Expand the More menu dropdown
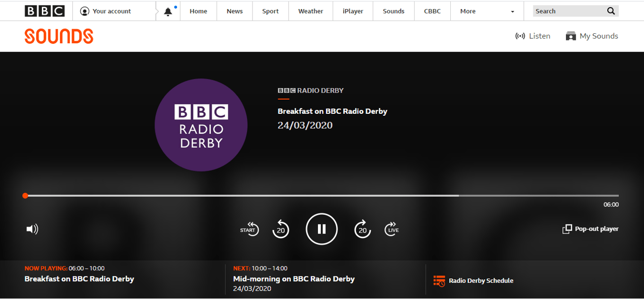The image size is (644, 299). click(488, 11)
